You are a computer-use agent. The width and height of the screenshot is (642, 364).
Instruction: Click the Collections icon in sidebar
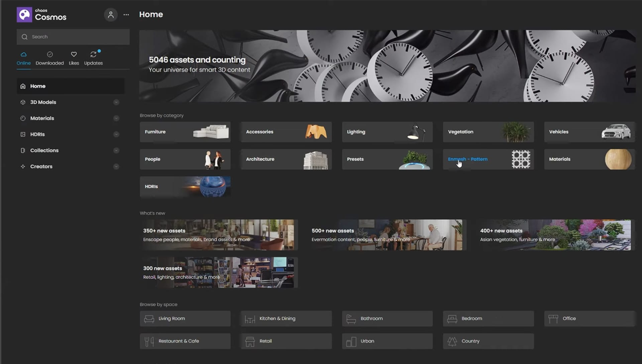[23, 150]
